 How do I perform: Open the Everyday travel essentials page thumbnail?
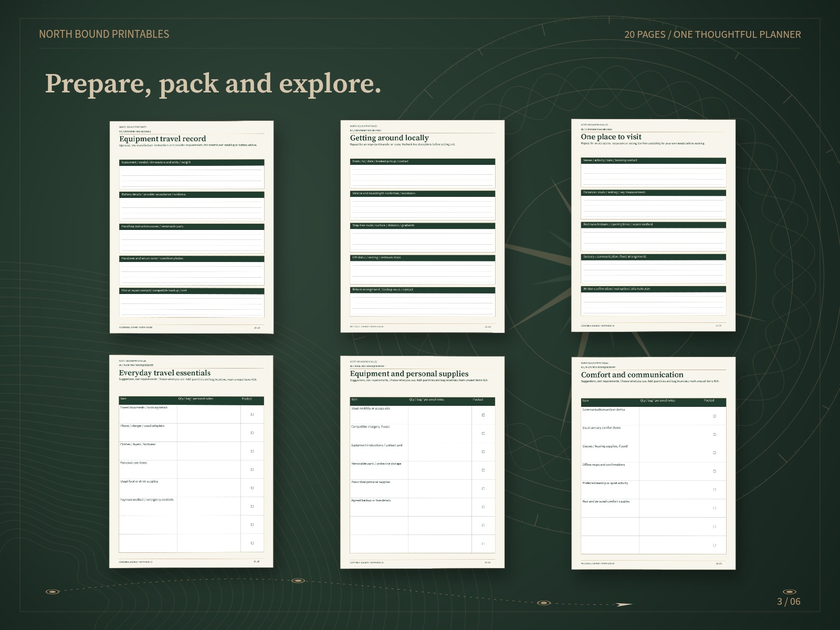(x=192, y=461)
